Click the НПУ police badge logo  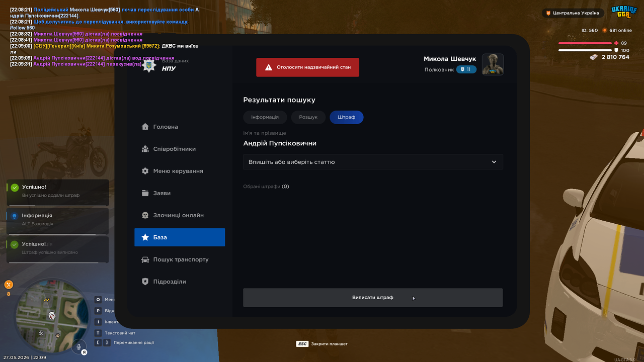(149, 66)
